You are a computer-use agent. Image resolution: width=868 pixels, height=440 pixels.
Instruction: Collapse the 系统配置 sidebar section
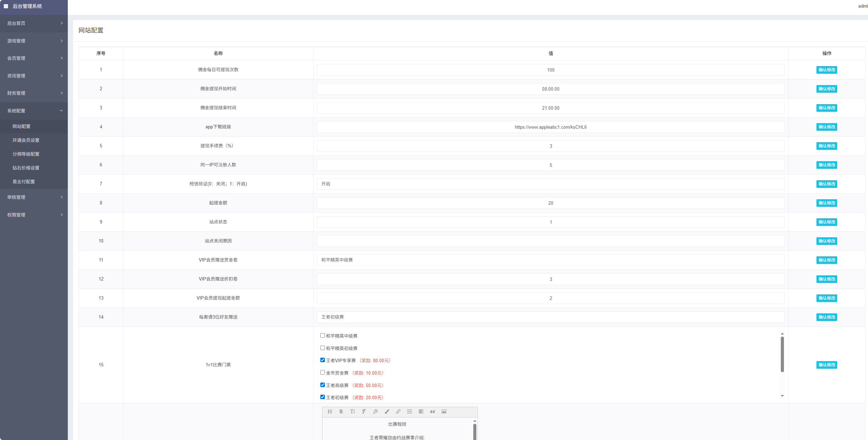click(34, 111)
